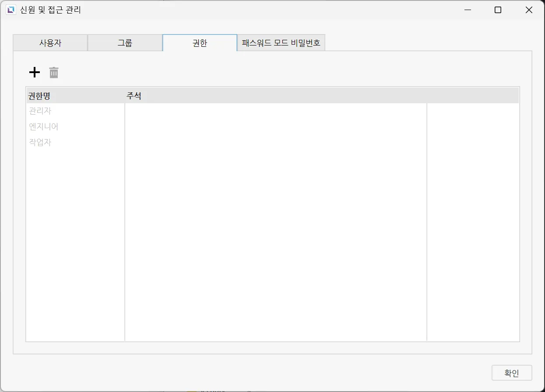
Task: Switch to the 사용자 tab
Action: (x=50, y=43)
